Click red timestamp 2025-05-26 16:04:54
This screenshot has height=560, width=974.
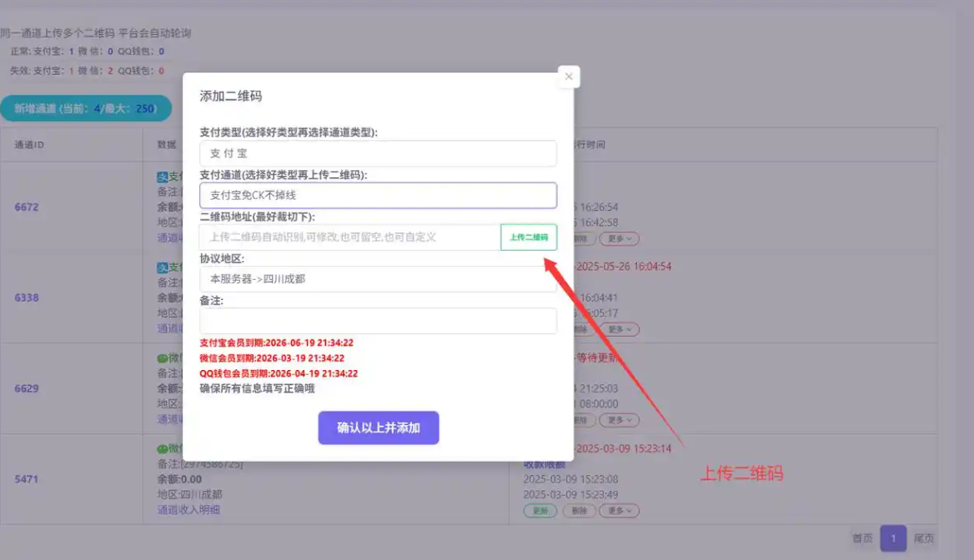pyautogui.click(x=623, y=267)
